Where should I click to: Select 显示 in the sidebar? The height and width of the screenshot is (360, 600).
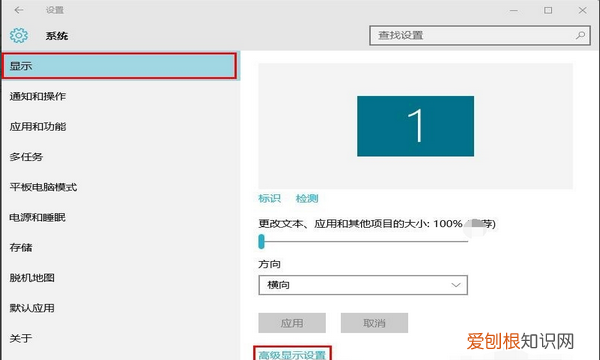(119, 66)
